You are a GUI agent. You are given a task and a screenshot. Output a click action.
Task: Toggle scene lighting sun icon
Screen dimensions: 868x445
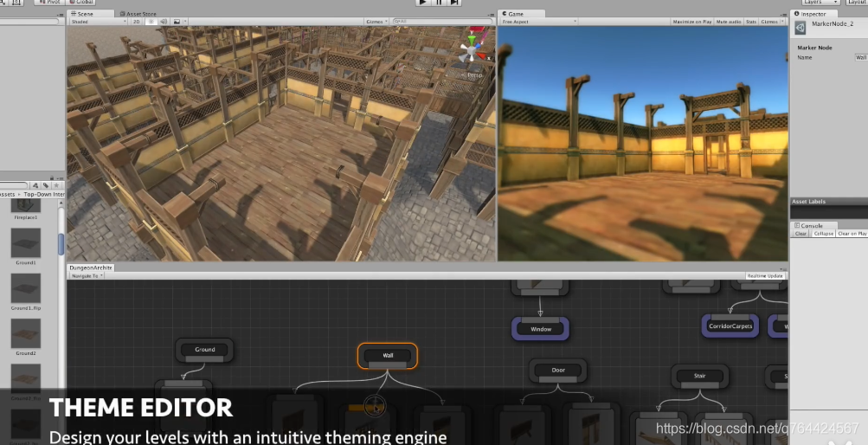(151, 22)
